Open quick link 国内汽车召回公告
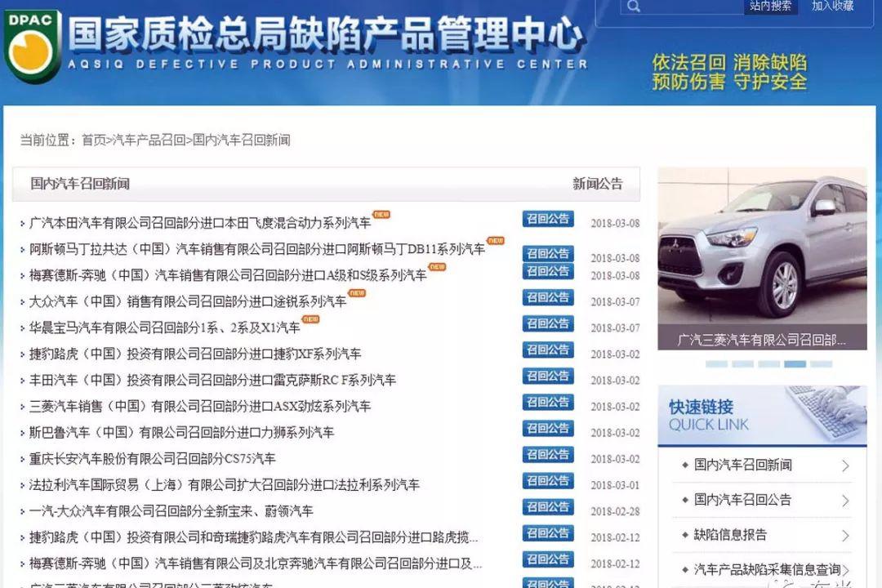The image size is (882, 588). [742, 500]
